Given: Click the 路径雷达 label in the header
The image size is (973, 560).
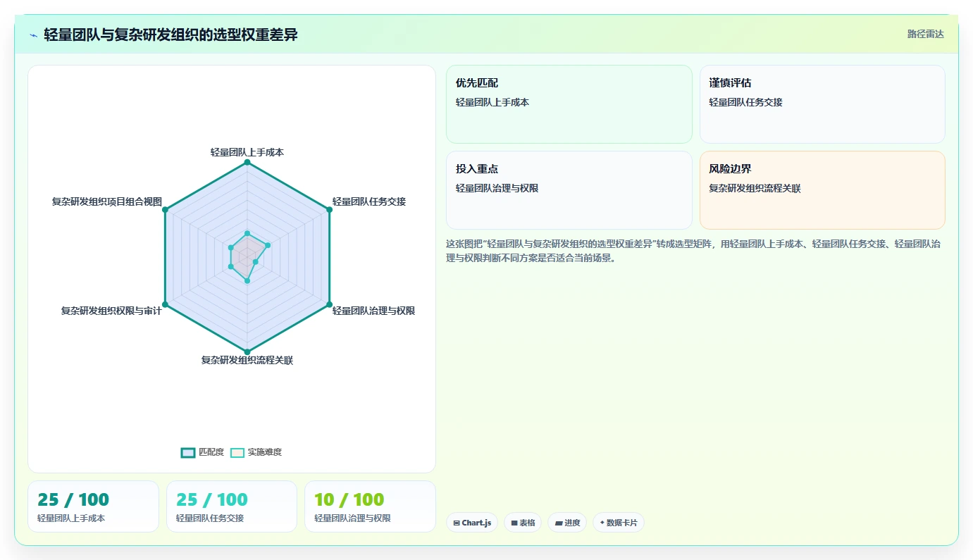Looking at the screenshot, I should (x=925, y=34).
